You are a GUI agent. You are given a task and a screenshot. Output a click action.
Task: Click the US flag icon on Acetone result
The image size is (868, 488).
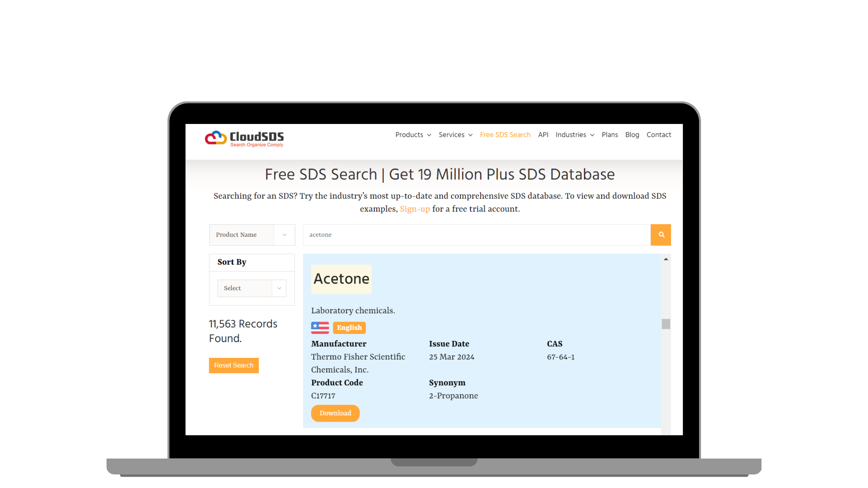click(x=320, y=327)
